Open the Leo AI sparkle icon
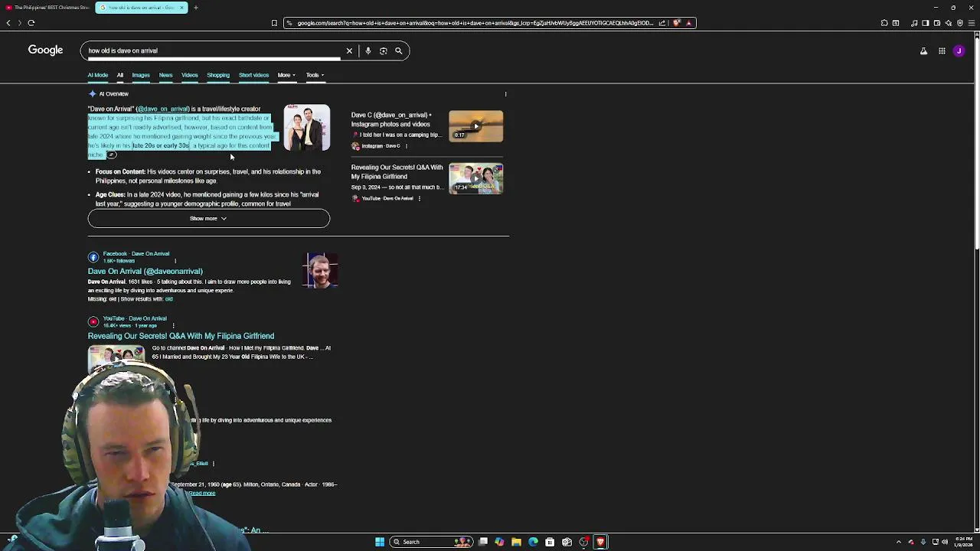This screenshot has width=980, height=551. pyautogui.click(x=949, y=23)
